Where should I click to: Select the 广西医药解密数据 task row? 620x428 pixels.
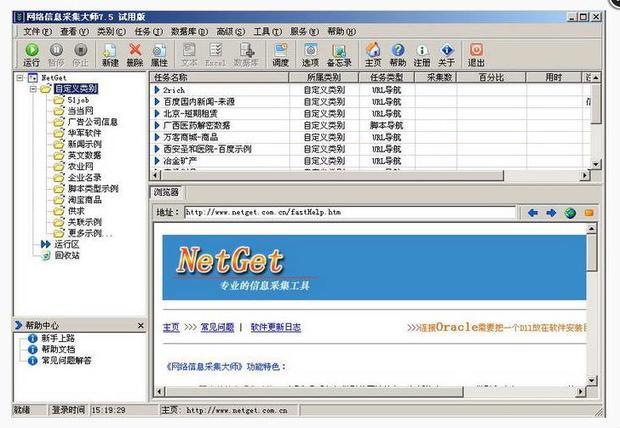[x=372, y=125]
